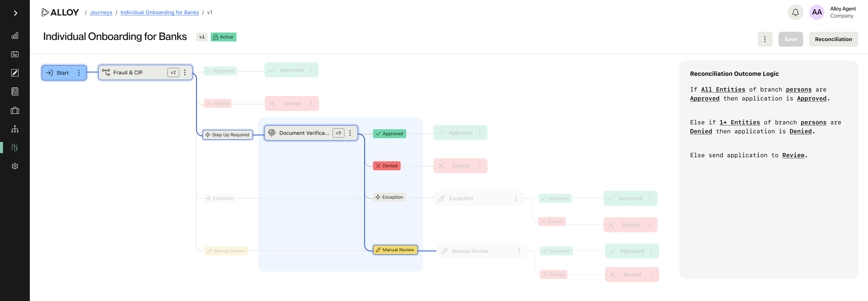Viewport: 868px width, 301px height.
Task: Click the yellow Manual Review tag
Action: 395,250
